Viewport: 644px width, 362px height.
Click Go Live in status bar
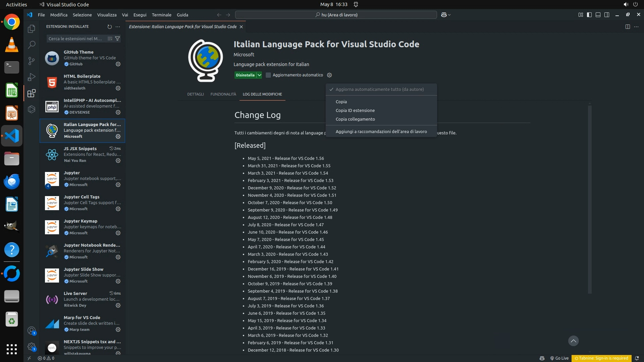coord(559,358)
